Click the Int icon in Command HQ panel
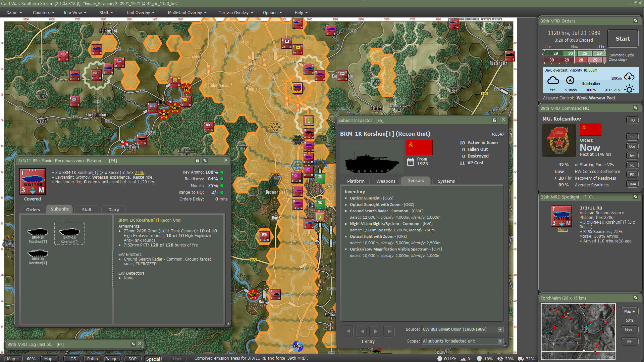644x362 pixels. (632, 155)
